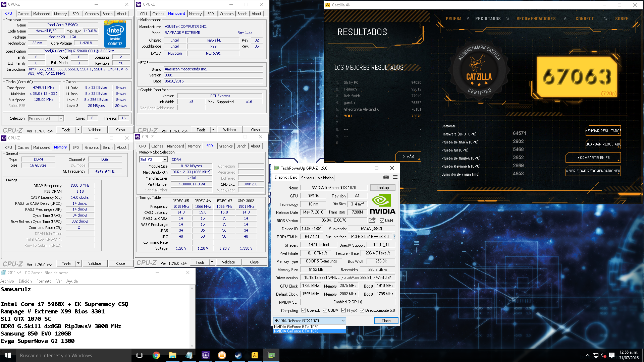
Task: Open the network tray icon
Action: [x=596, y=355]
